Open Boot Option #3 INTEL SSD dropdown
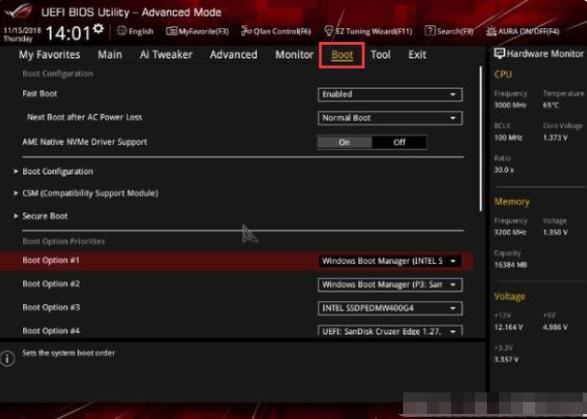This screenshot has width=587, height=419. tap(390, 308)
